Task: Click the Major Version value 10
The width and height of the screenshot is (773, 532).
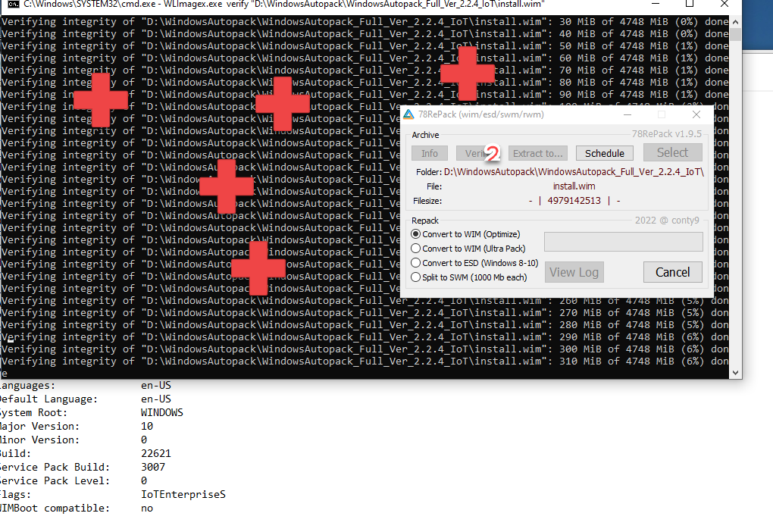Action: point(147,426)
